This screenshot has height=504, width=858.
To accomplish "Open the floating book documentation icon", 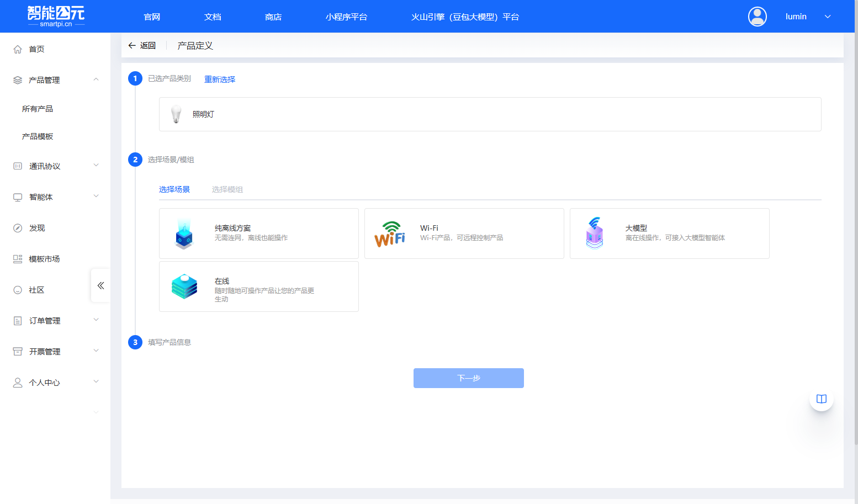I will (821, 399).
